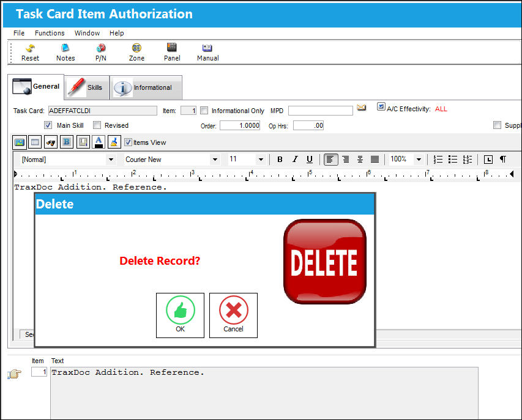Click the insert picture icon
522x420 pixels.
tap(20, 142)
